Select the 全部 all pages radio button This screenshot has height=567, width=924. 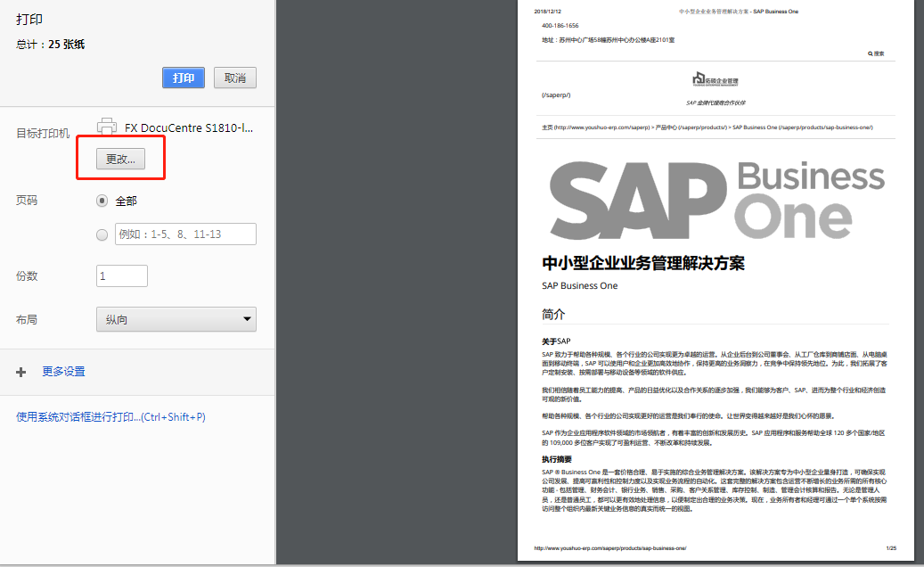click(102, 201)
